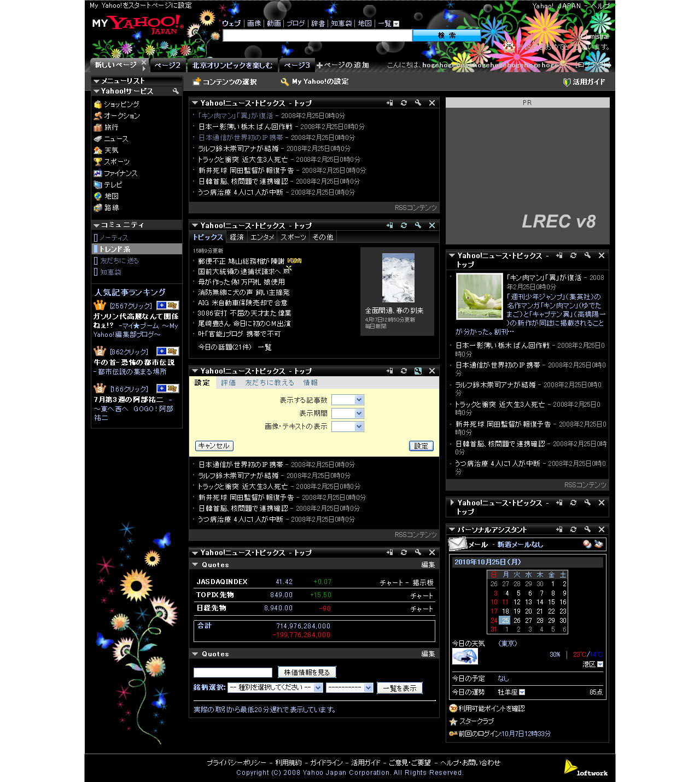
Task: Select day 26 after highlighted 25 in calendar
Action: point(517,621)
